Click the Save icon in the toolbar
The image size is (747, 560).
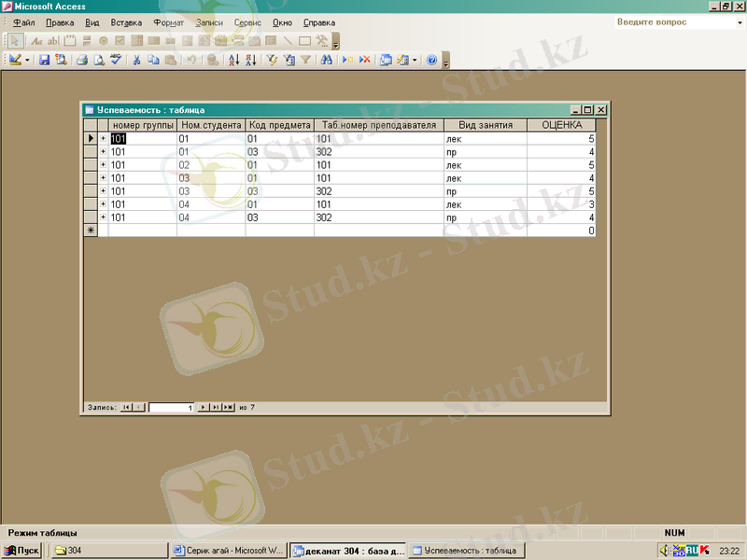(44, 60)
